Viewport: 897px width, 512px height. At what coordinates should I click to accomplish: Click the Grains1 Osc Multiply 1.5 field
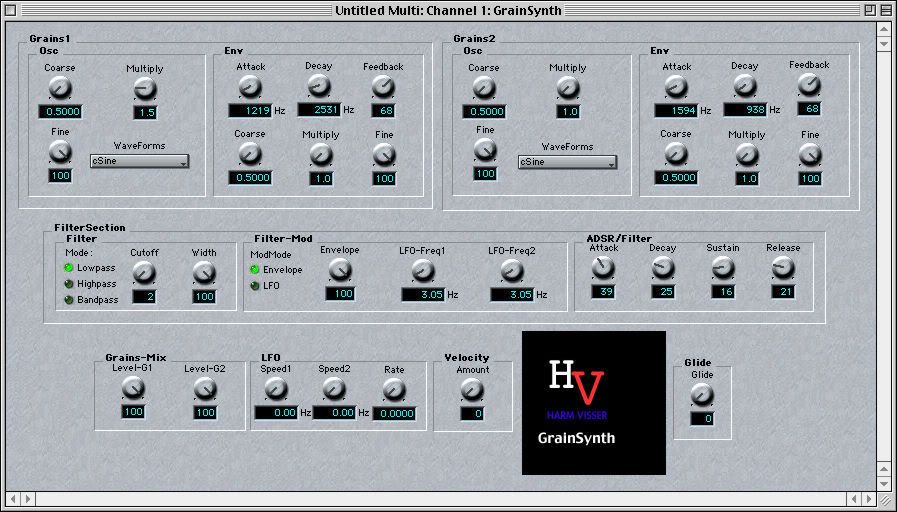(145, 113)
